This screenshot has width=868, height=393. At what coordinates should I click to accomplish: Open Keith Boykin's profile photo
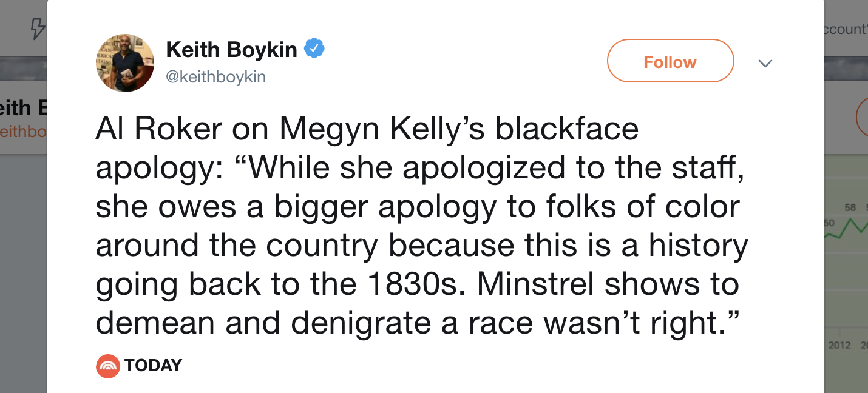click(125, 63)
